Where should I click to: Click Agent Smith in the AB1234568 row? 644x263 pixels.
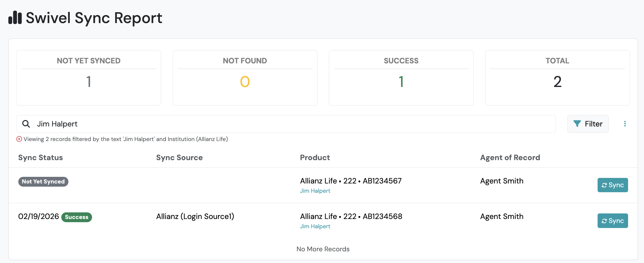(502, 216)
